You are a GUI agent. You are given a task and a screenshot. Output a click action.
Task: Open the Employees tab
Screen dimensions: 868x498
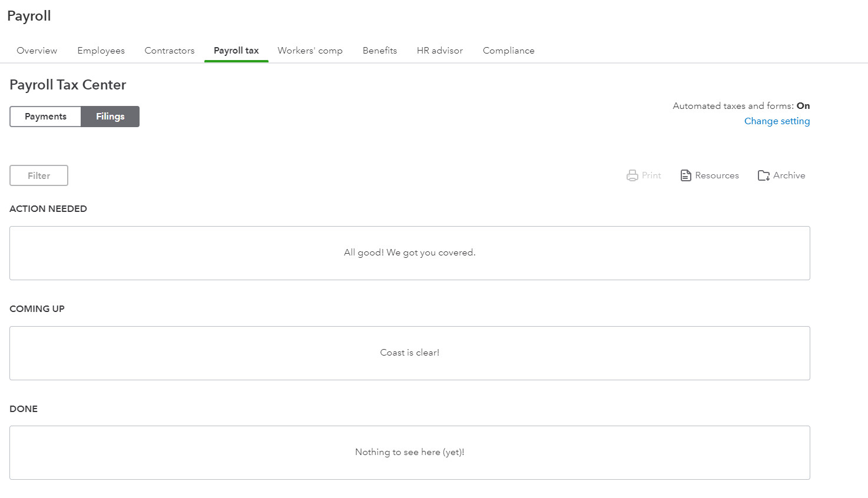coord(101,51)
